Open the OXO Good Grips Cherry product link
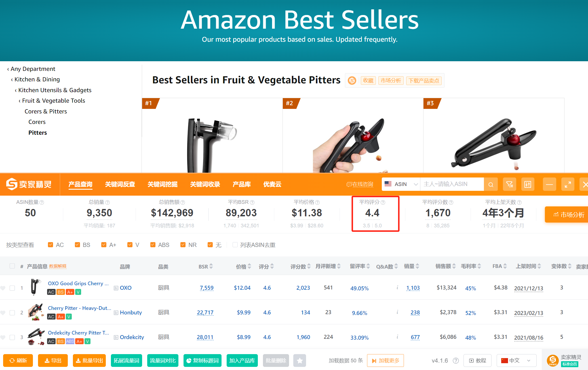The width and height of the screenshot is (588, 370). (78, 284)
